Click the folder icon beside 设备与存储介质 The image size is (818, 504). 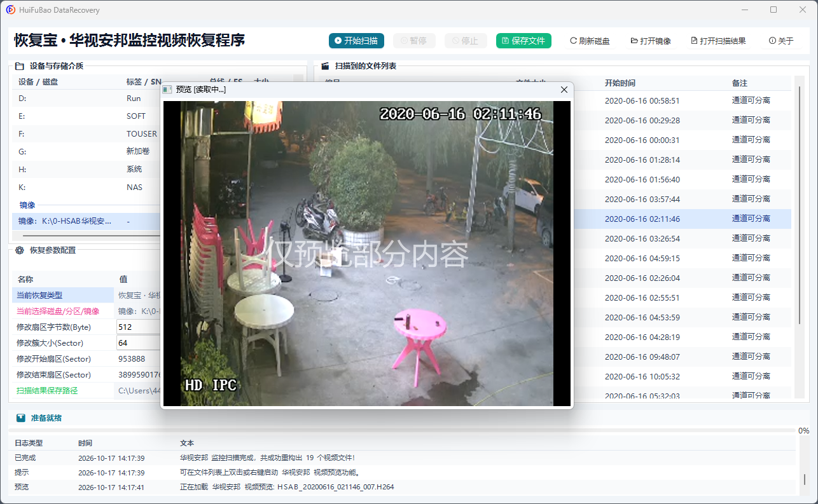(x=19, y=65)
